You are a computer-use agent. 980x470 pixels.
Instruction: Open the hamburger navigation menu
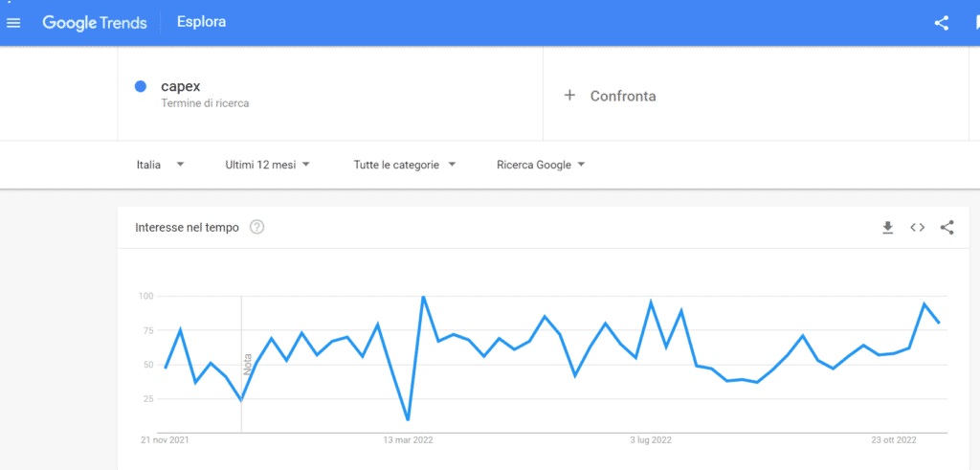[13, 23]
